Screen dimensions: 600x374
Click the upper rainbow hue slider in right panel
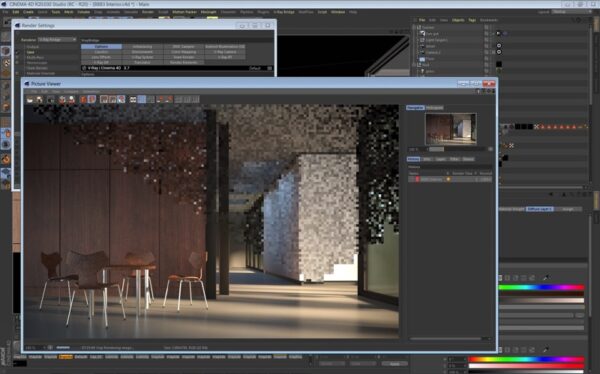click(x=542, y=287)
